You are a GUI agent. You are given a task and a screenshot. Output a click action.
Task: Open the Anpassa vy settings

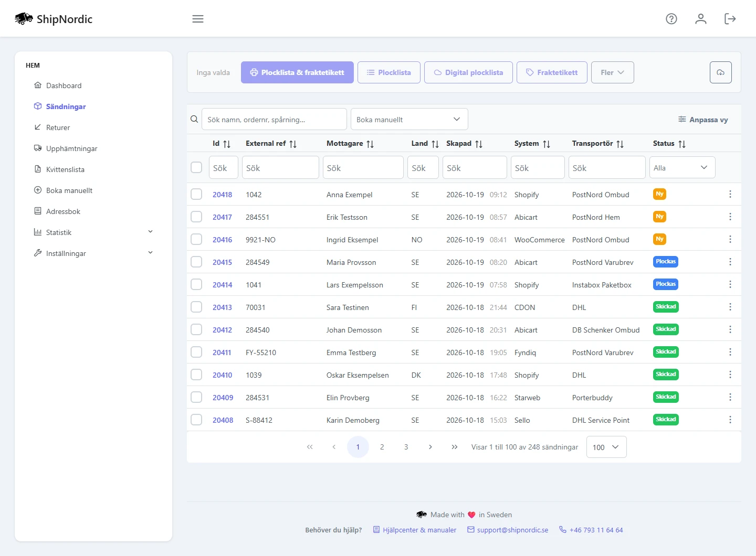(x=703, y=120)
